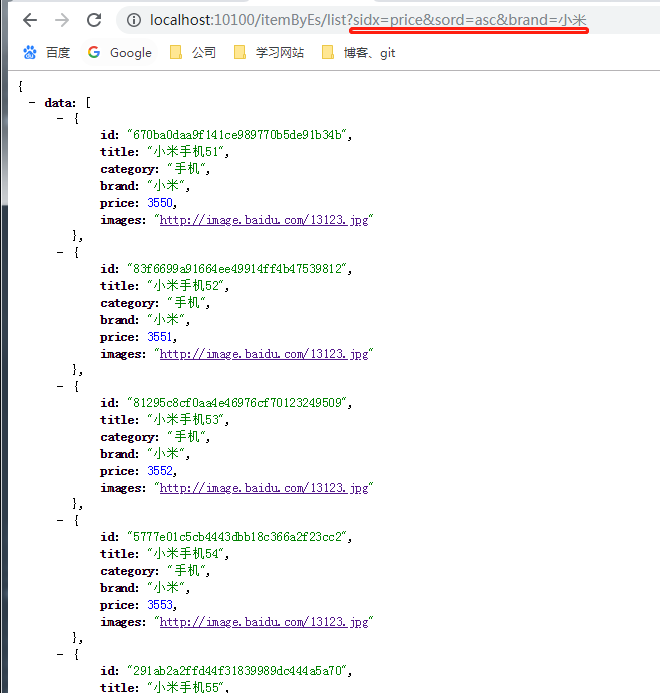Image resolution: width=660 pixels, height=693 pixels.
Task: Collapse the object titled 小米手机52
Action: [x=60, y=252]
